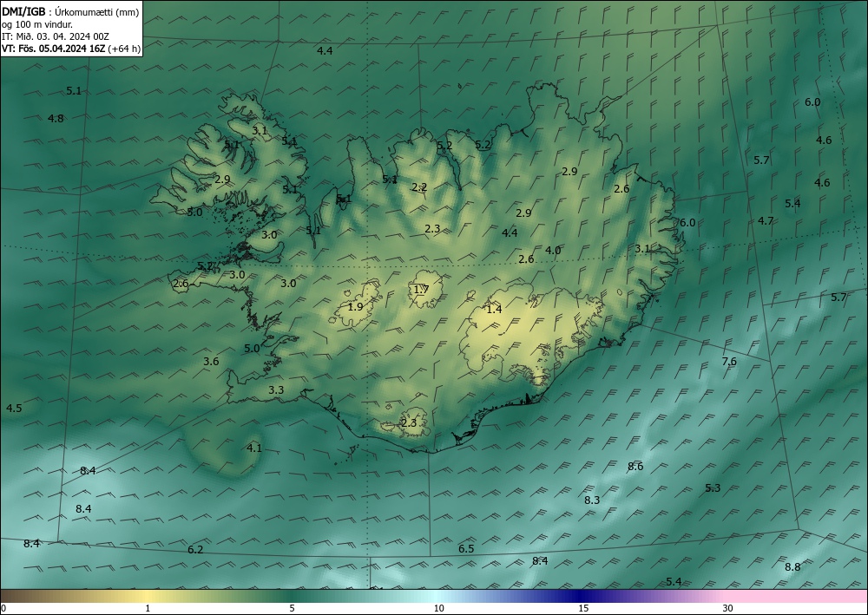Click the title text 'DMI/IGB : Úrkomumætti (mm)'
This screenshot has height=615, width=868.
pos(70,11)
